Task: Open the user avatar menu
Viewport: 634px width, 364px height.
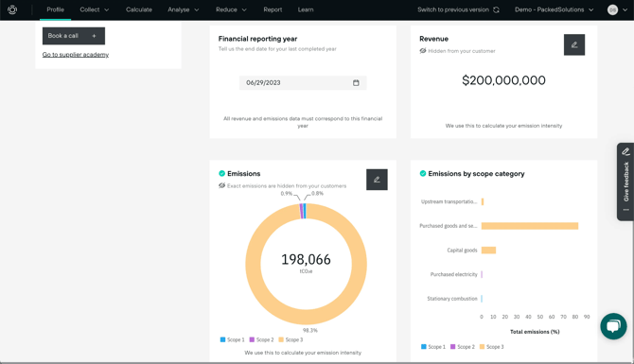Action: [x=617, y=9]
